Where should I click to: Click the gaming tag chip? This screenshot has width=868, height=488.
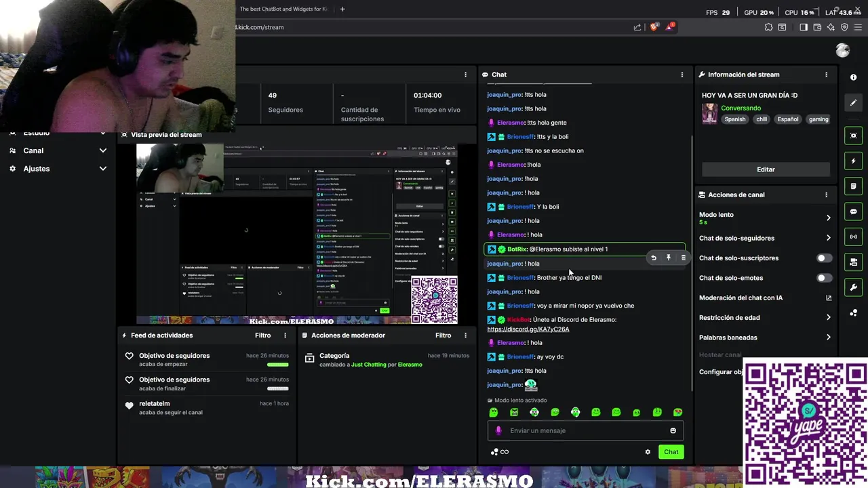tap(818, 119)
